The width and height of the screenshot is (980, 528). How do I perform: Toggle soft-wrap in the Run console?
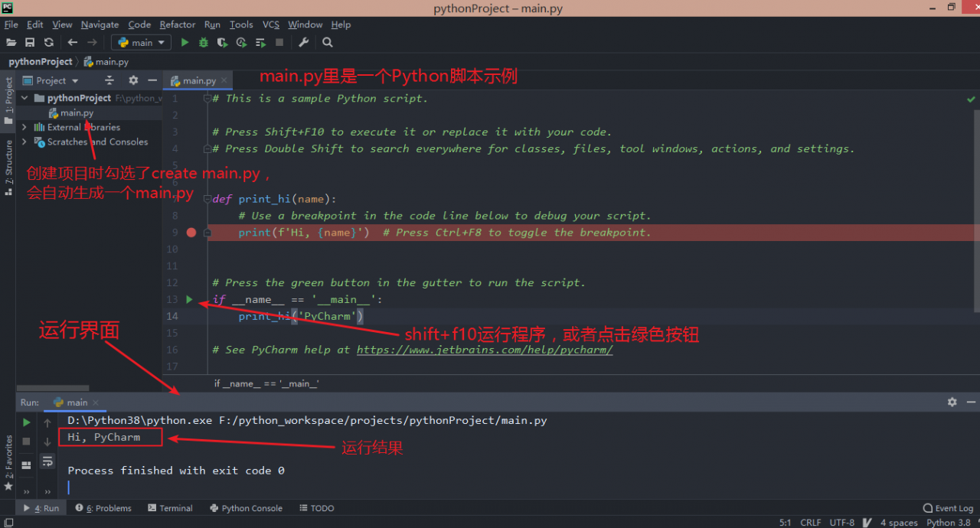(47, 461)
